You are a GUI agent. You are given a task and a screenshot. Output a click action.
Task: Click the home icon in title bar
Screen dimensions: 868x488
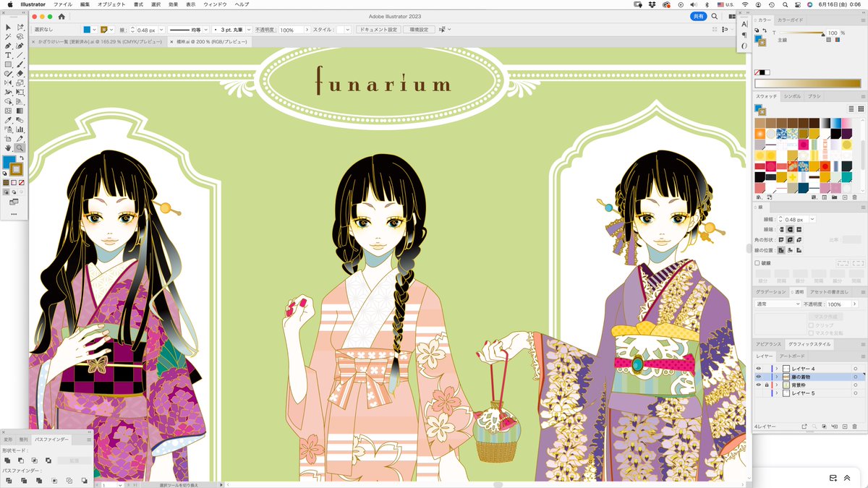click(x=61, y=16)
